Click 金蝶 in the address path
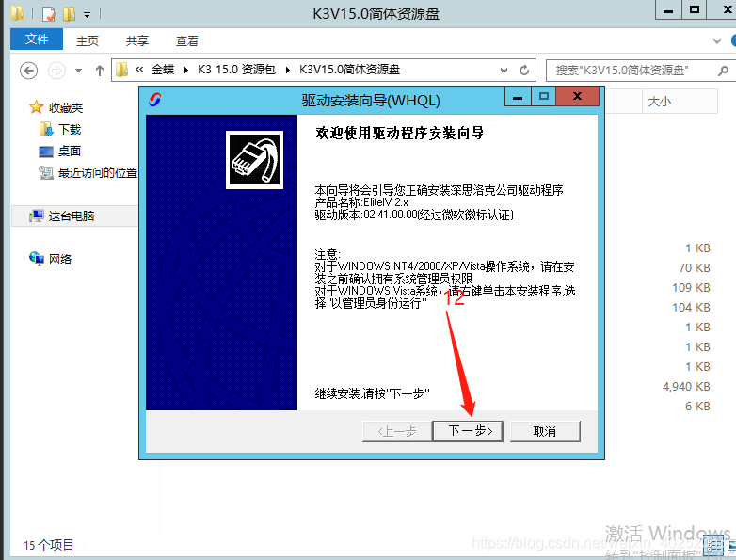The width and height of the screenshot is (736, 560). click(163, 70)
